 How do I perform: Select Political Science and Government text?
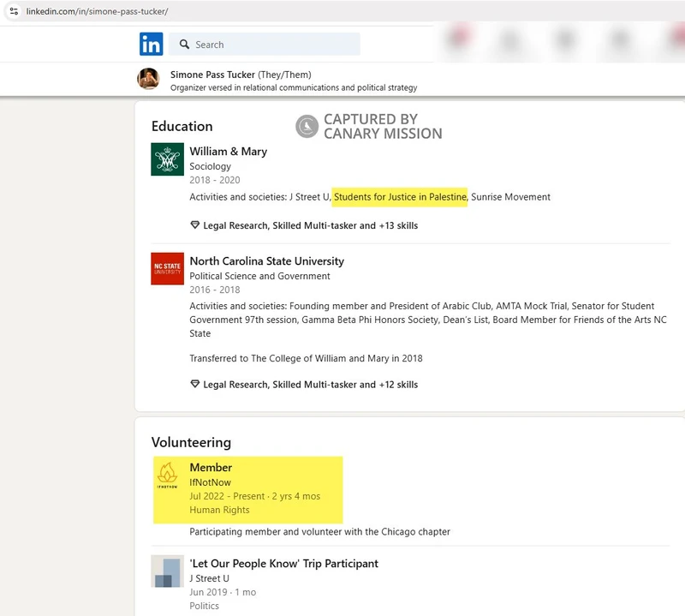[259, 277]
